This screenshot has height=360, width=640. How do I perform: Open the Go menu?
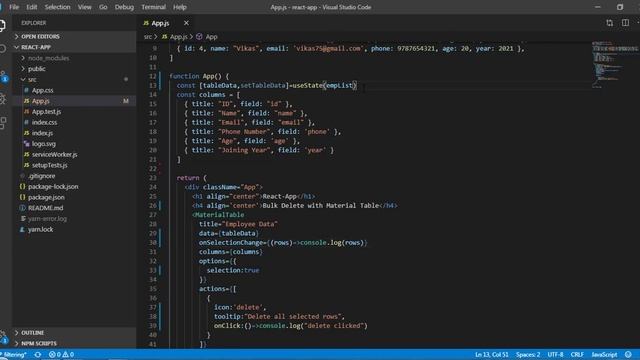pyautogui.click(x=103, y=7)
